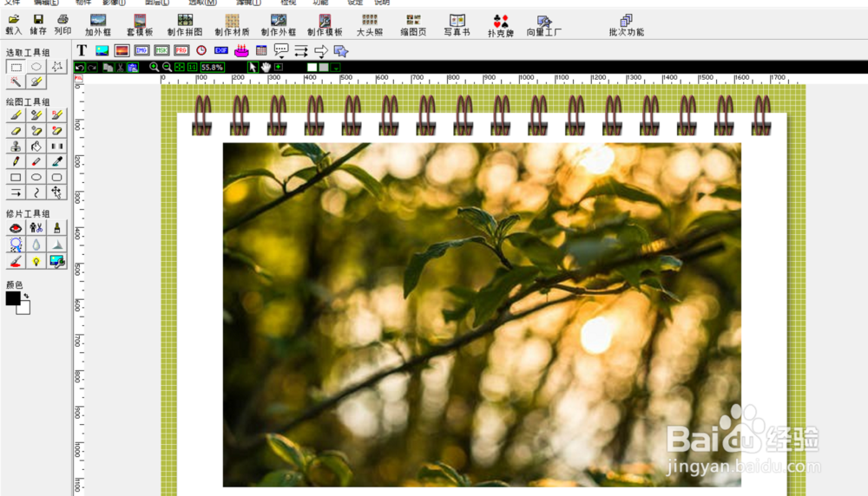Click the IMG object icon
This screenshot has width=868, height=496.
point(141,51)
